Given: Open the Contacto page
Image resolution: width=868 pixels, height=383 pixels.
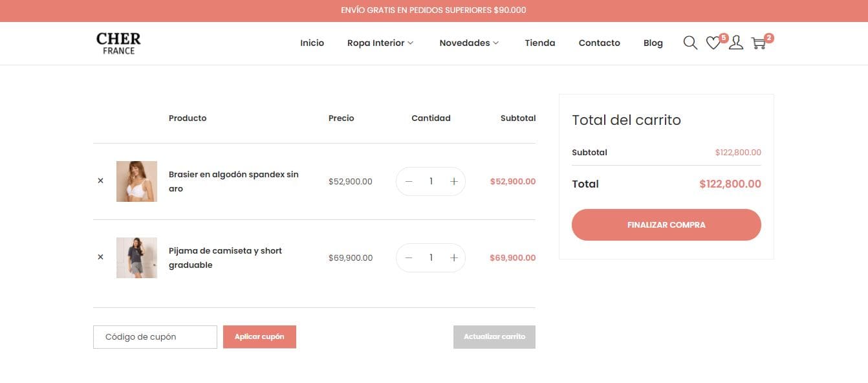Looking at the screenshot, I should pyautogui.click(x=599, y=43).
